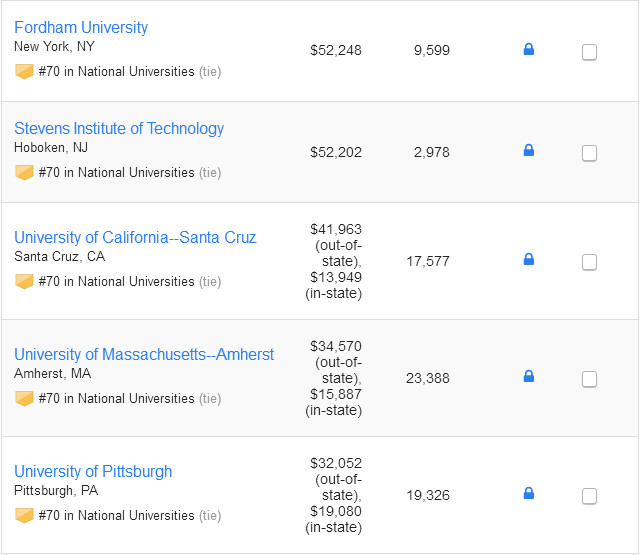Enable the UMass Amherst compare checkbox
This screenshot has height=555, width=640.
coord(590,379)
